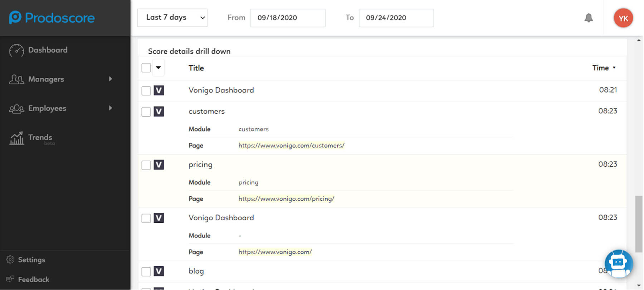644x290 pixels.
Task: Expand the Managers submenu arrow
Action: click(110, 79)
